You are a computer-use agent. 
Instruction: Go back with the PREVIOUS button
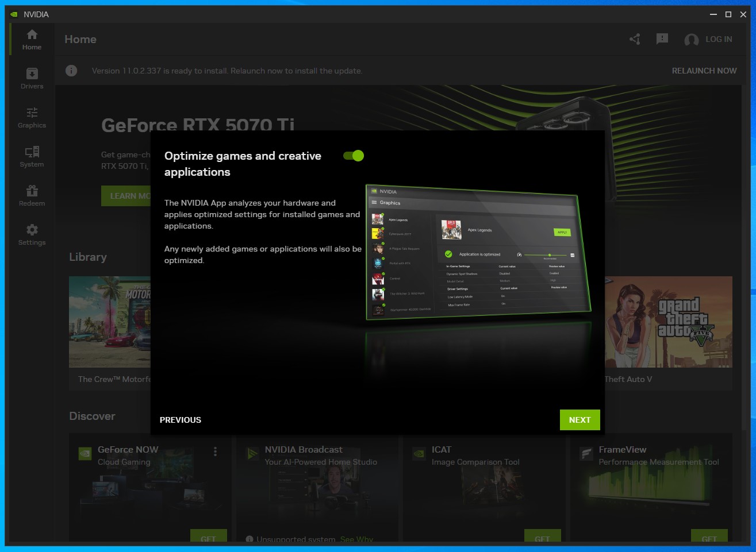click(181, 420)
